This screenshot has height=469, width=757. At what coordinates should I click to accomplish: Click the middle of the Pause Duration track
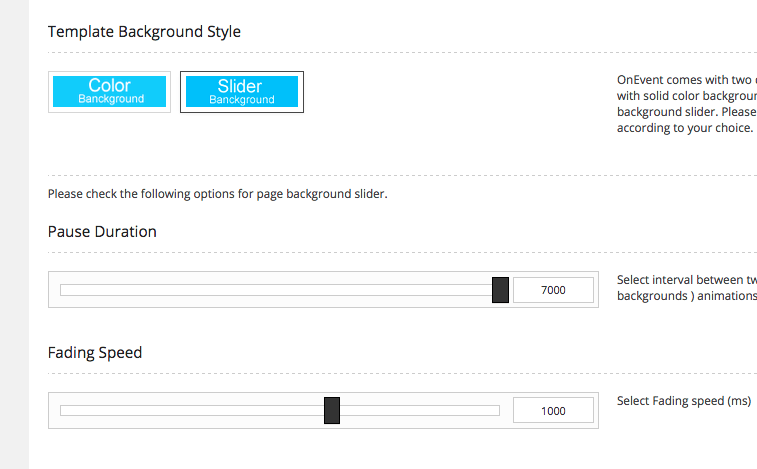[x=280, y=290]
